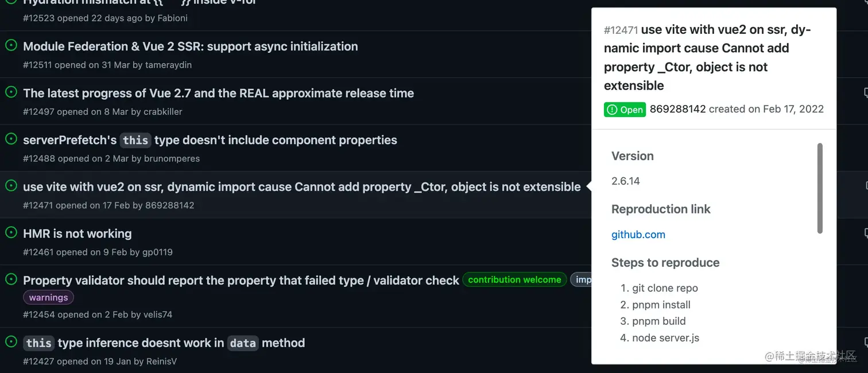Click the green Open status badge
Screen dimensions: 868x373
pyautogui.click(x=625, y=110)
